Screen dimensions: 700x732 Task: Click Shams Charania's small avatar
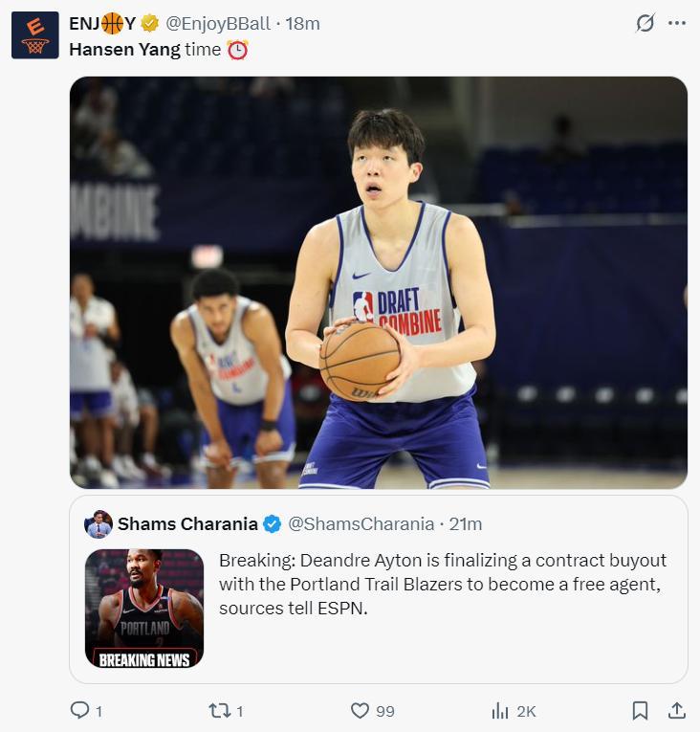click(98, 523)
